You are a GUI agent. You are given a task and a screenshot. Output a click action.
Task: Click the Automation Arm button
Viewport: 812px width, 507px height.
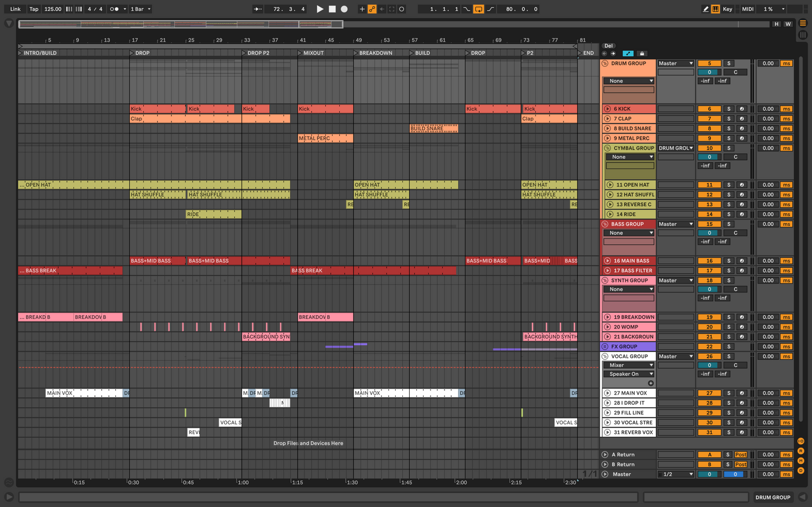click(372, 9)
